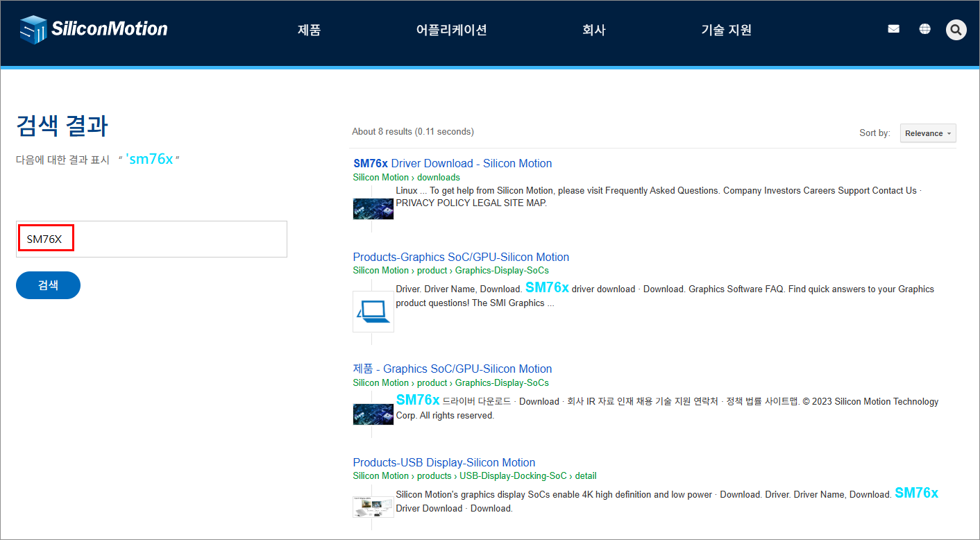
Task: Open the Relevance sort dropdown
Action: click(x=928, y=133)
